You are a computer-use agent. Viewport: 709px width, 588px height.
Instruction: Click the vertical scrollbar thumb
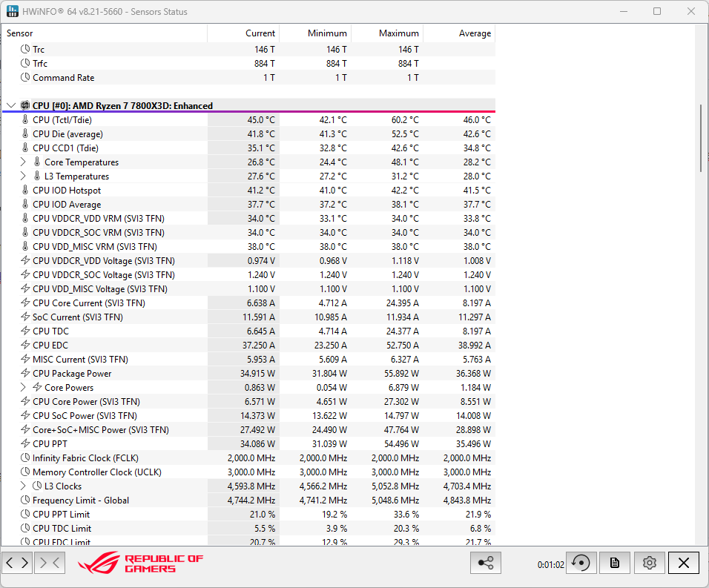[x=701, y=139]
